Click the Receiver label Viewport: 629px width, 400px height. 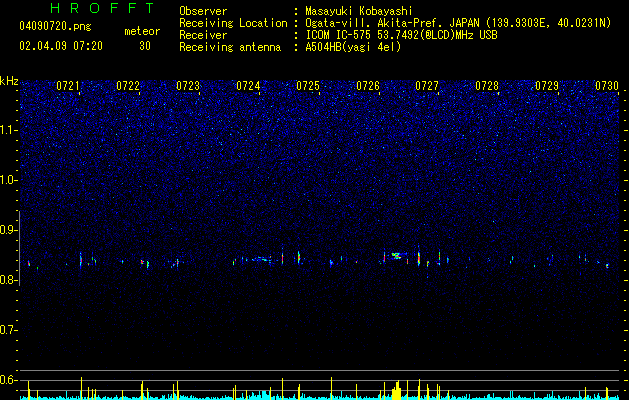coord(203,35)
